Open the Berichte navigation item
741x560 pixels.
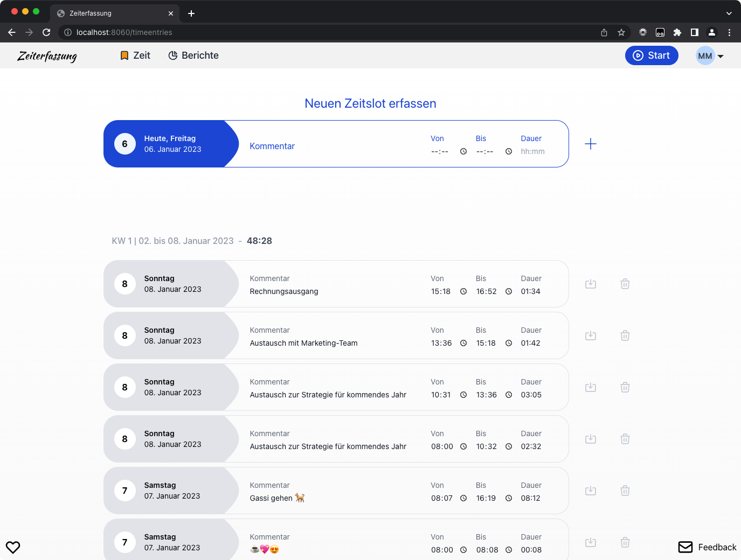pyautogui.click(x=193, y=55)
